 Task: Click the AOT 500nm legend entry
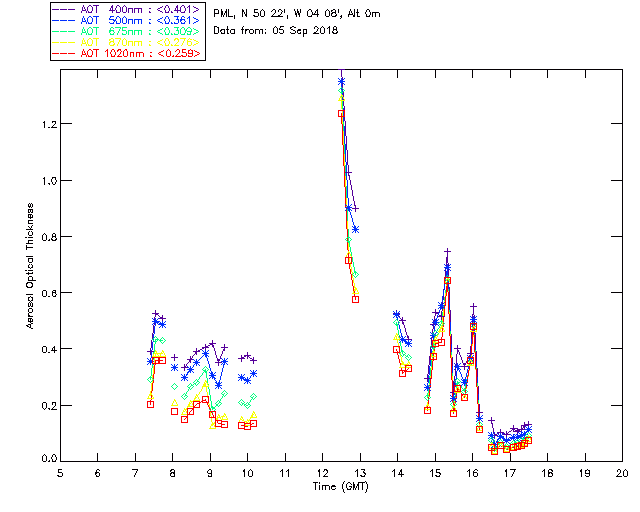(x=127, y=20)
